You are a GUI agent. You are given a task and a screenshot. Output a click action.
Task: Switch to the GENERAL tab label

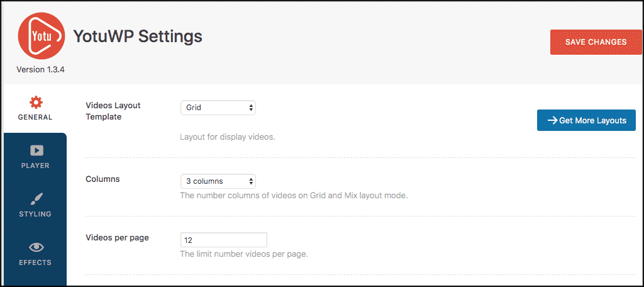(35, 117)
